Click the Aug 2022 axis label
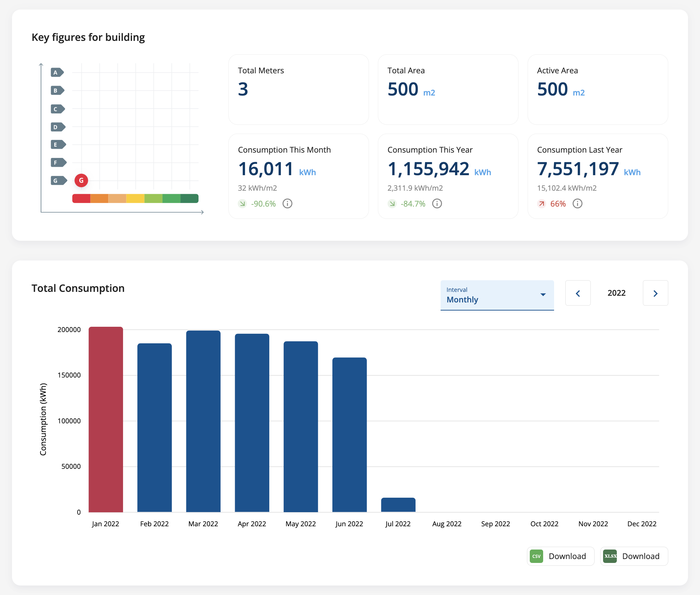The width and height of the screenshot is (700, 595). coord(447,524)
